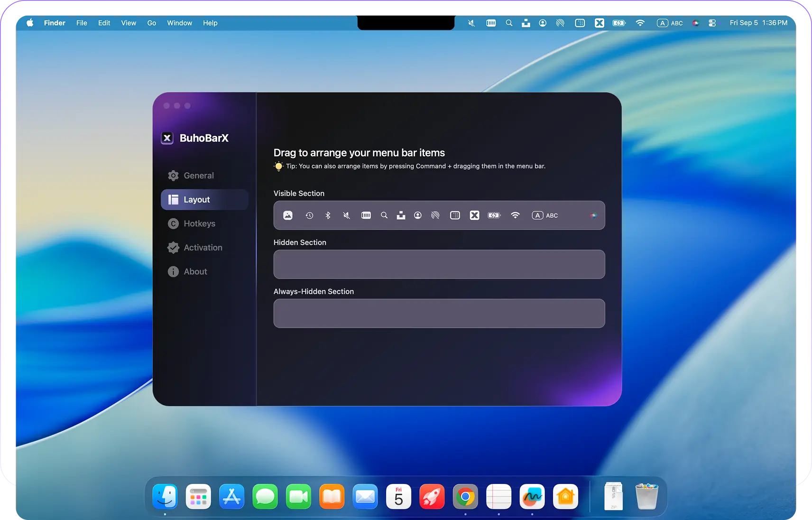Select the stacked blocks icon in Visible Section
Viewport: 812px width, 520px height.
[401, 215]
